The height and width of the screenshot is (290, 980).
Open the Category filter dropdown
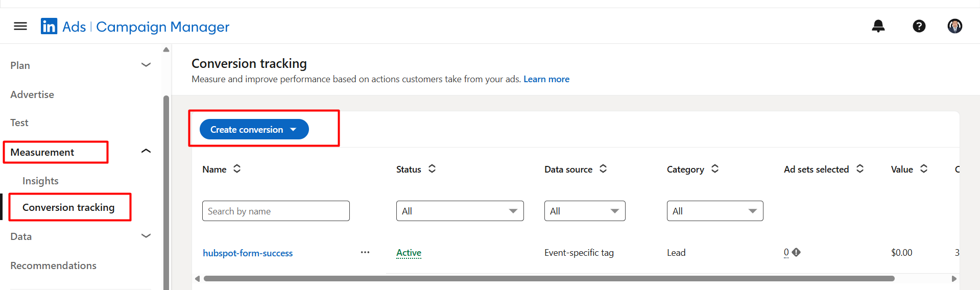(714, 211)
